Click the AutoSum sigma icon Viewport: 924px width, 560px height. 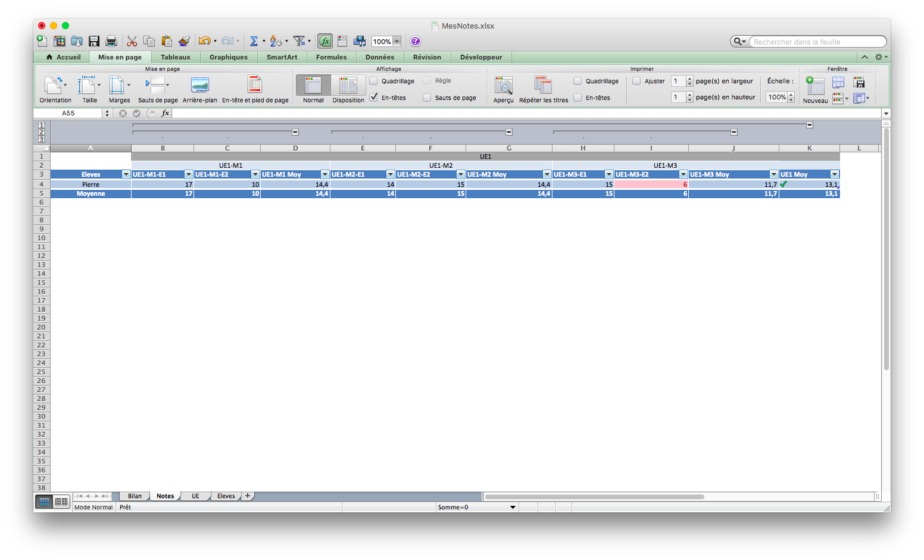[254, 41]
